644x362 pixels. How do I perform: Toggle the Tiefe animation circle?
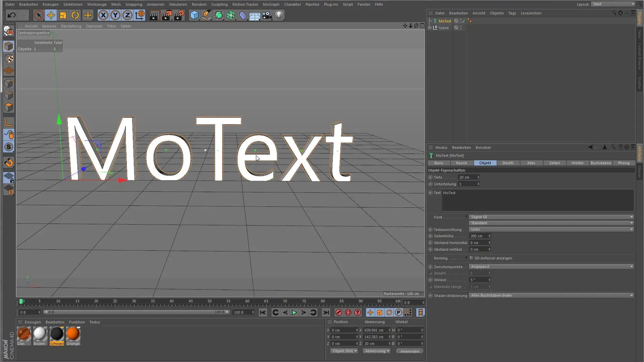point(430,177)
